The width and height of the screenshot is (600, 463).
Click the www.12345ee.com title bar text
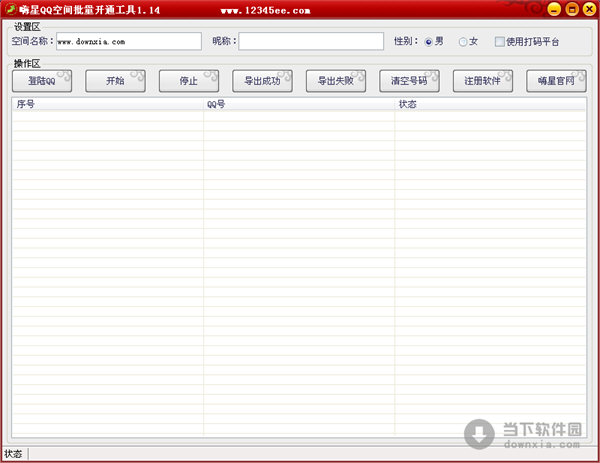click(266, 11)
